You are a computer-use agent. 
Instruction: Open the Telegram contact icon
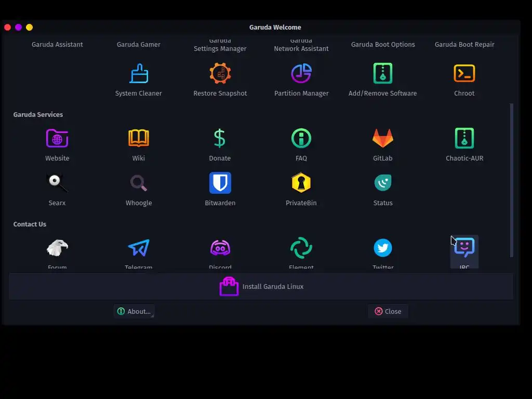click(138, 248)
